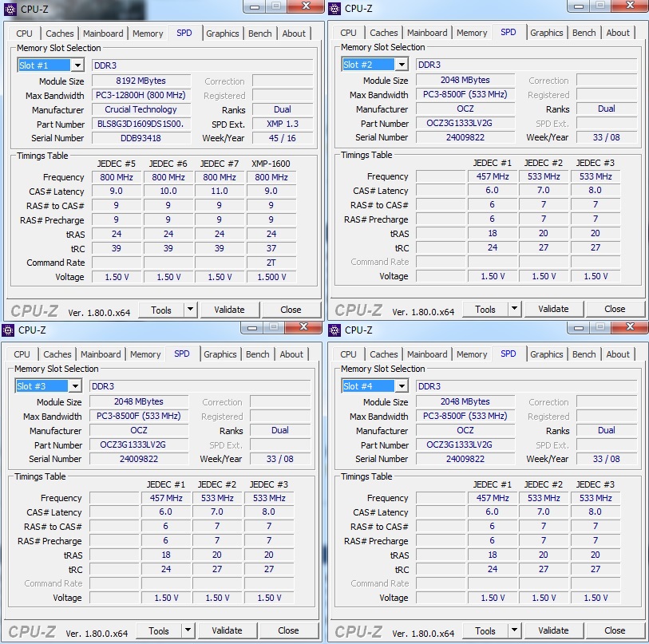
Task: Select SPD tab in Slot #4 window
Action: [x=508, y=354]
